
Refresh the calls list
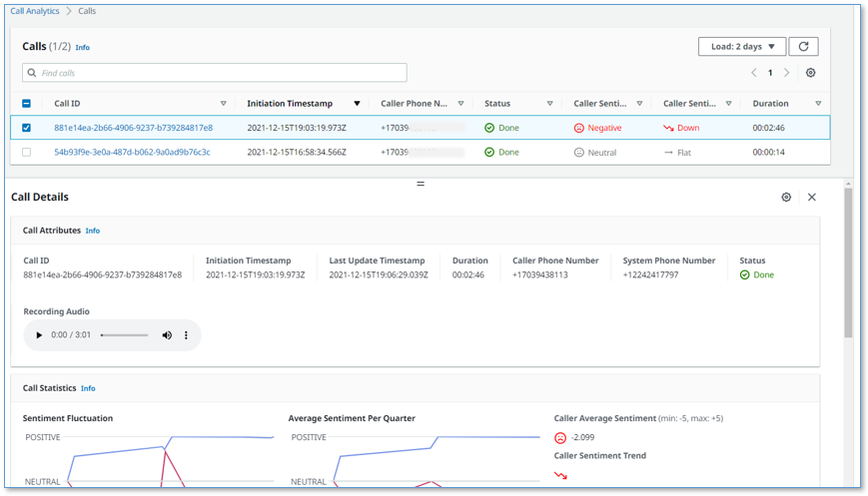(x=803, y=47)
